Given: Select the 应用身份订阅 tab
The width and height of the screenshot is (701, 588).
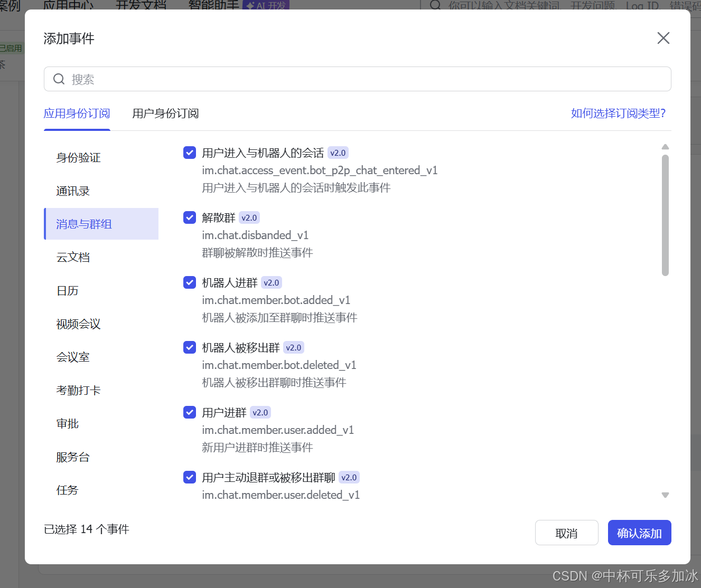Looking at the screenshot, I should coord(77,113).
